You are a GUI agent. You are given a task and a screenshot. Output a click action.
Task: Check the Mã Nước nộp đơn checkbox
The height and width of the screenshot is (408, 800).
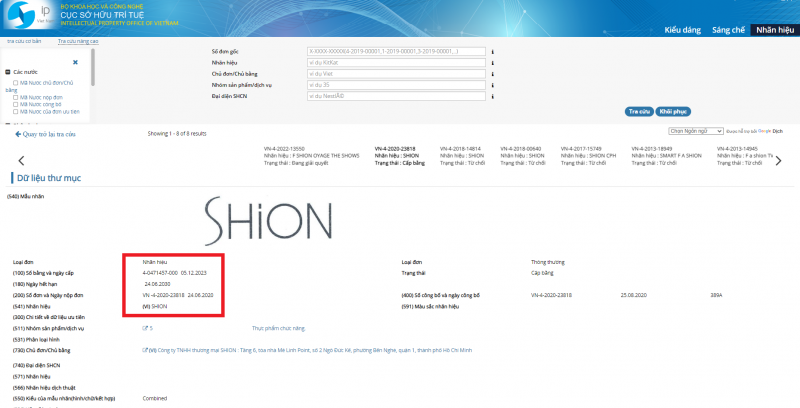17,97
